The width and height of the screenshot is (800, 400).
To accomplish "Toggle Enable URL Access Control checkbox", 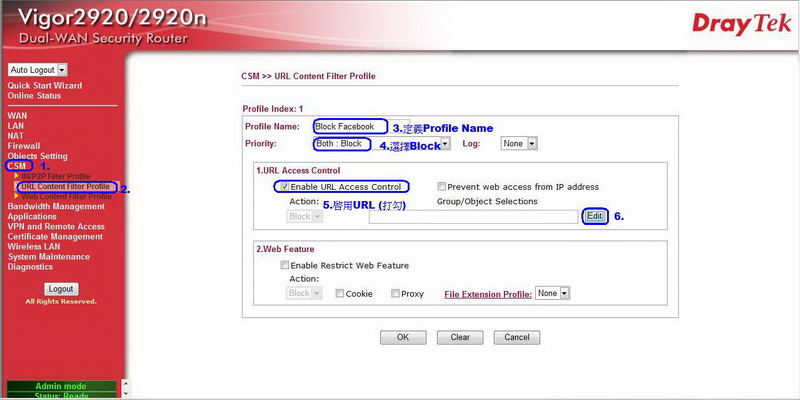I will pyautogui.click(x=286, y=187).
